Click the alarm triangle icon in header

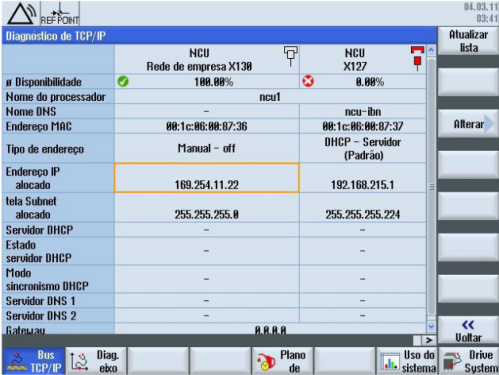tap(22, 13)
